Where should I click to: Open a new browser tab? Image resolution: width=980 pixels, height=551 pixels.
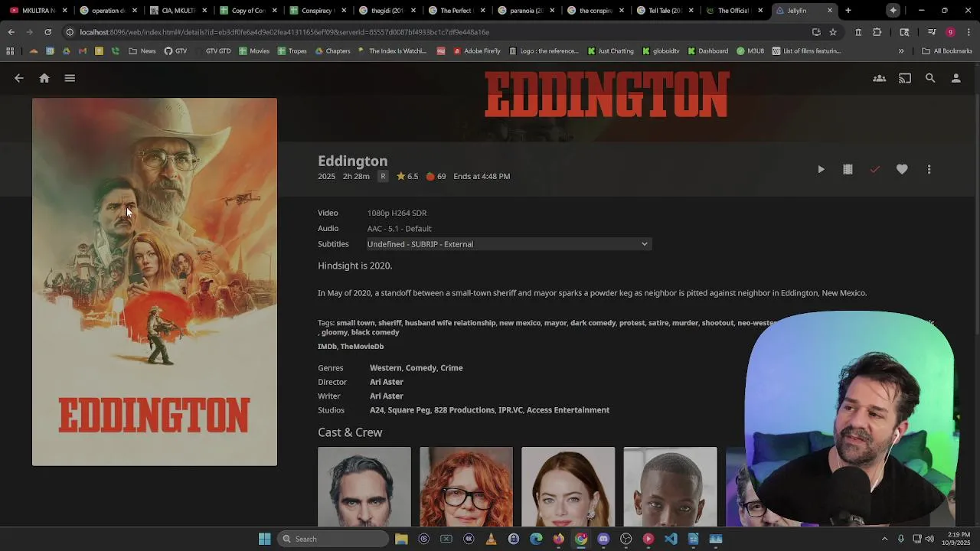(848, 11)
